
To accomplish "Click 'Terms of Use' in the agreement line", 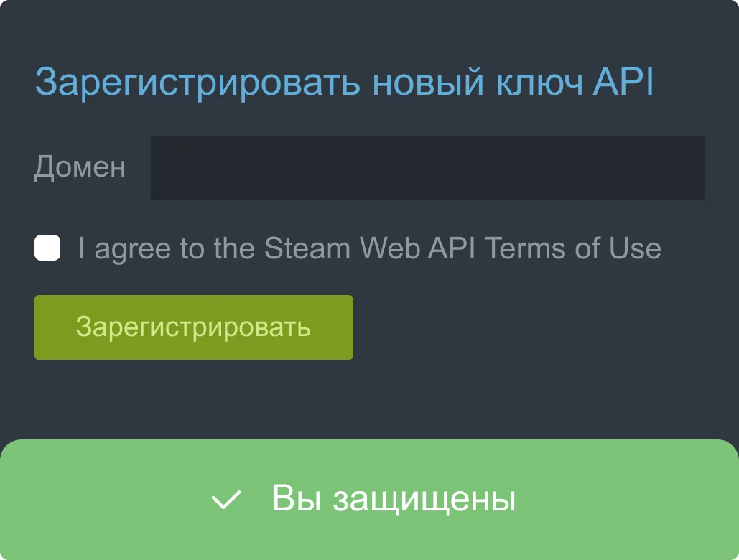I will (572, 248).
